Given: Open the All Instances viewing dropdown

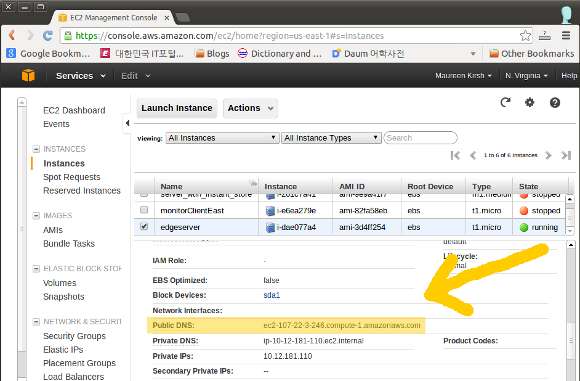Looking at the screenshot, I should pos(222,138).
